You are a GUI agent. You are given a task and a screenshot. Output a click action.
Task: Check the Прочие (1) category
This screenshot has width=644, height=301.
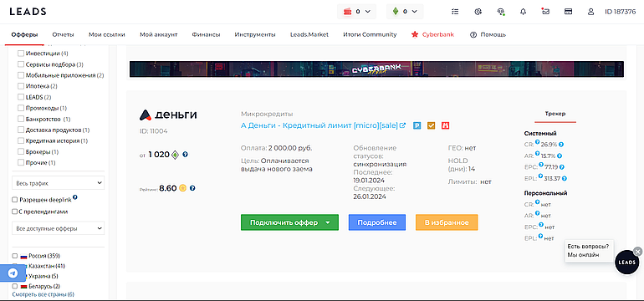tap(21, 162)
